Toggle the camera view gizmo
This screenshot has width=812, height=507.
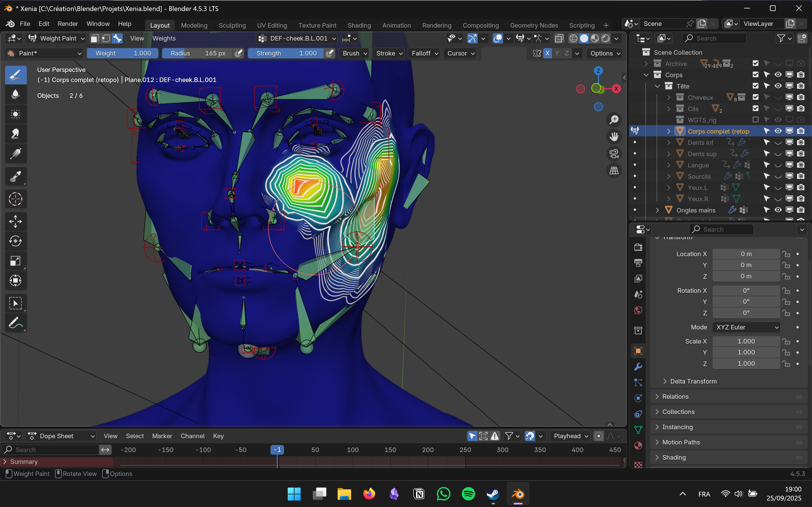click(x=614, y=154)
